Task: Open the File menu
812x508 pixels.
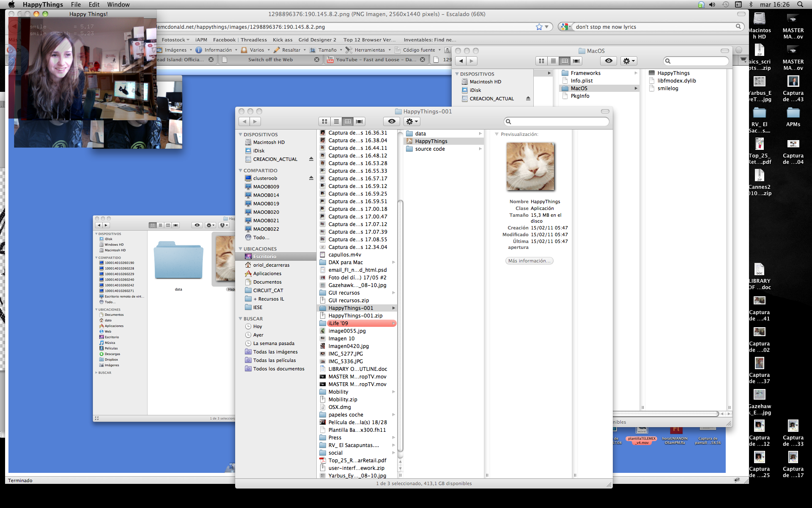Action: (76, 4)
